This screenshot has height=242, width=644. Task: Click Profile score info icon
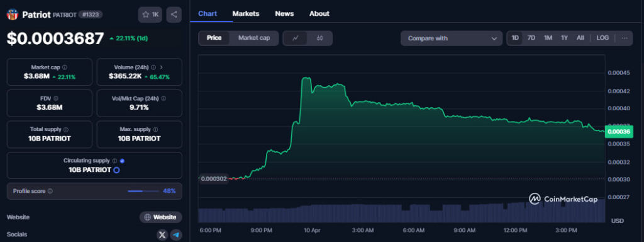(x=50, y=191)
